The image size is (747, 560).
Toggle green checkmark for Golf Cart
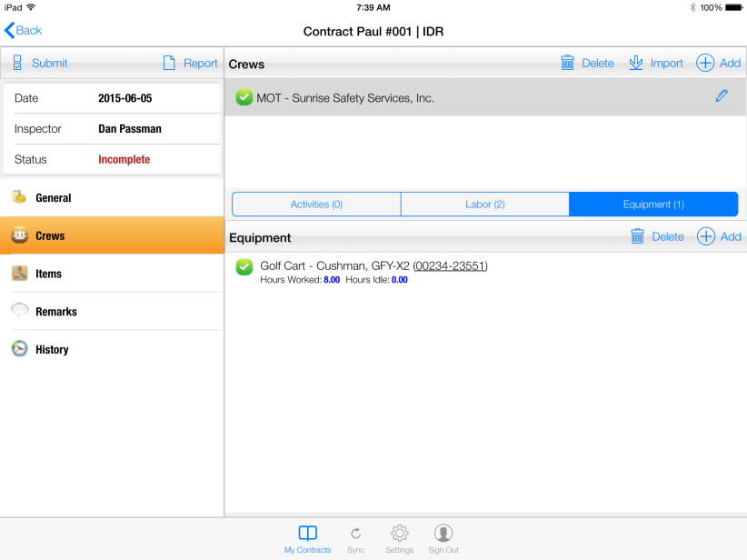tap(244, 266)
